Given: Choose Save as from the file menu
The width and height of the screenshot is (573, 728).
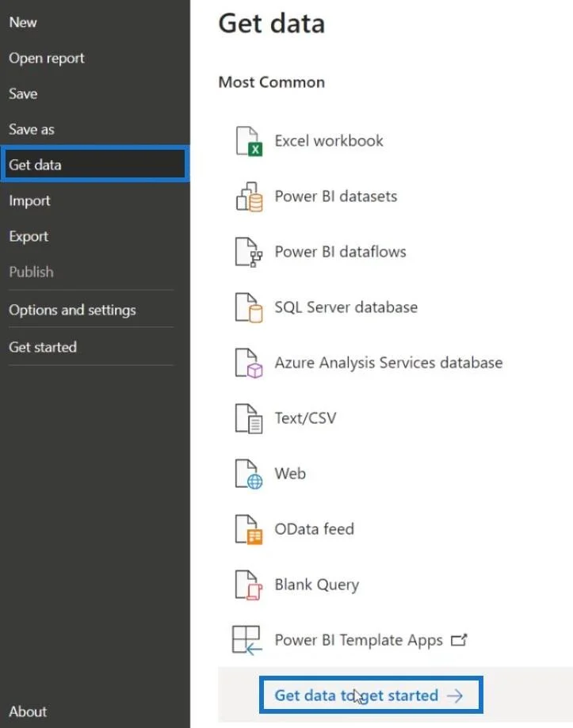Looking at the screenshot, I should pyautogui.click(x=32, y=129).
